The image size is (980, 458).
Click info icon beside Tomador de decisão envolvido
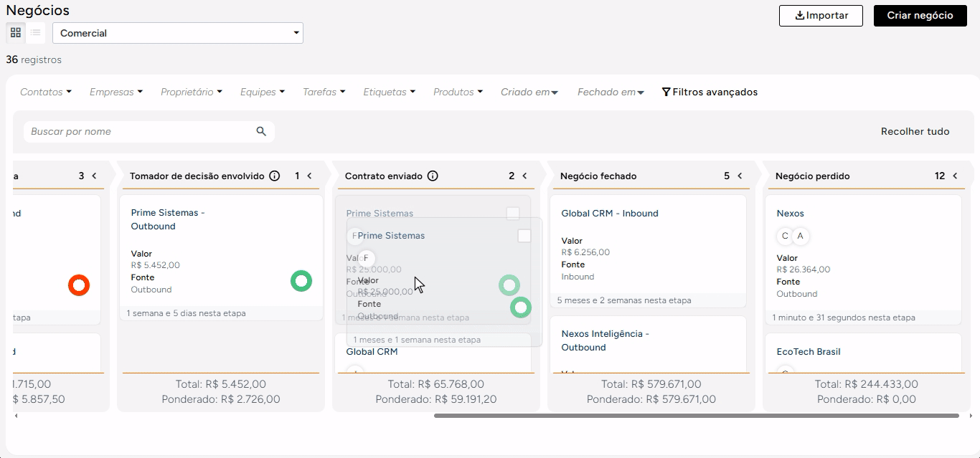(274, 176)
